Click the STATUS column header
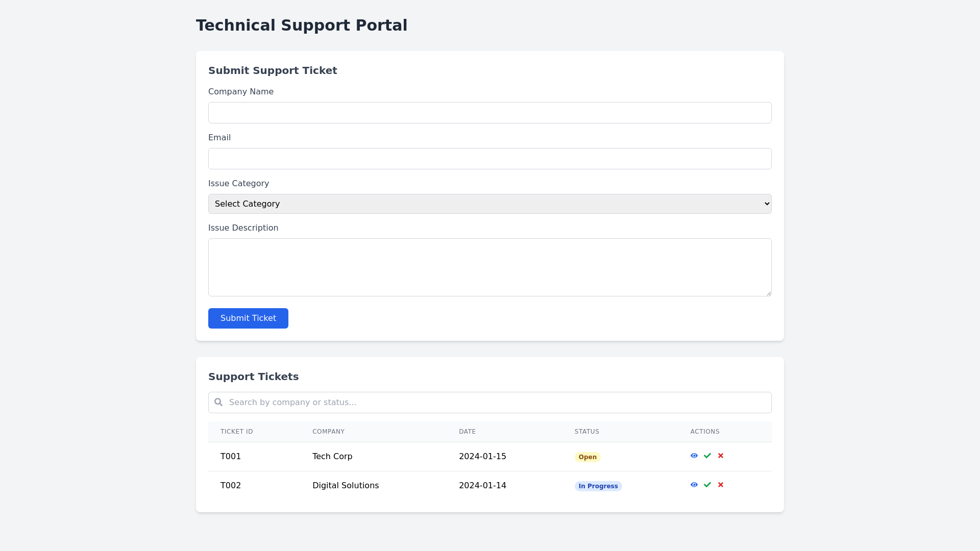This screenshot has height=551, width=980. [x=587, y=432]
